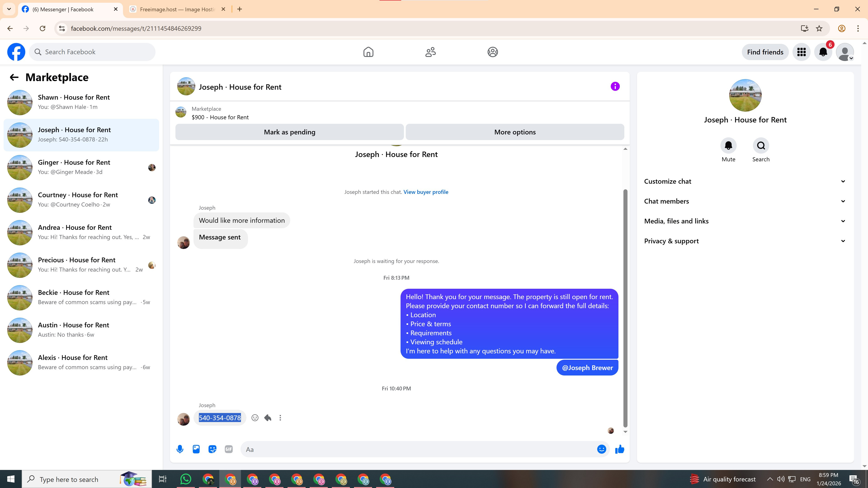Open the GIF picker icon

[x=229, y=449]
